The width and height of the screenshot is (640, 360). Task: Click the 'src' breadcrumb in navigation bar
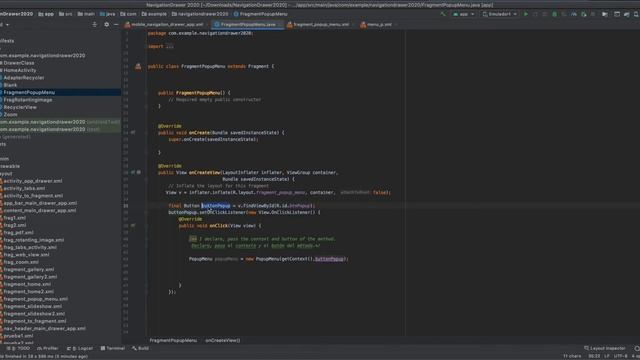(66, 14)
